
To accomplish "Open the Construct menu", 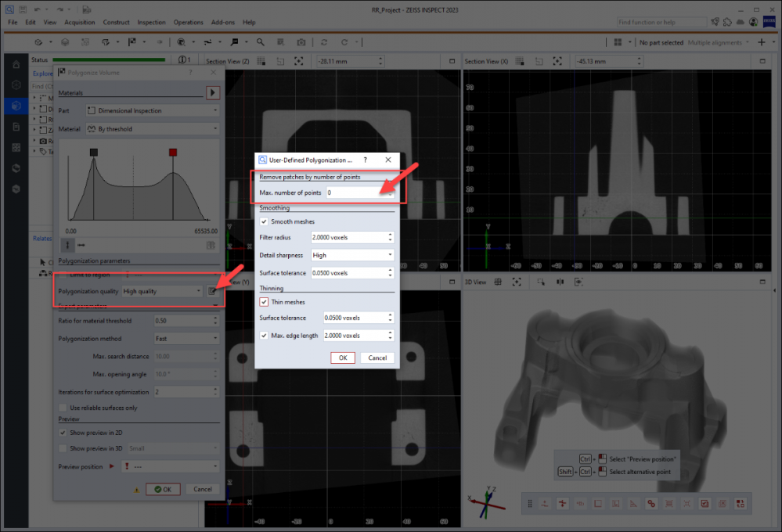I will tap(117, 22).
